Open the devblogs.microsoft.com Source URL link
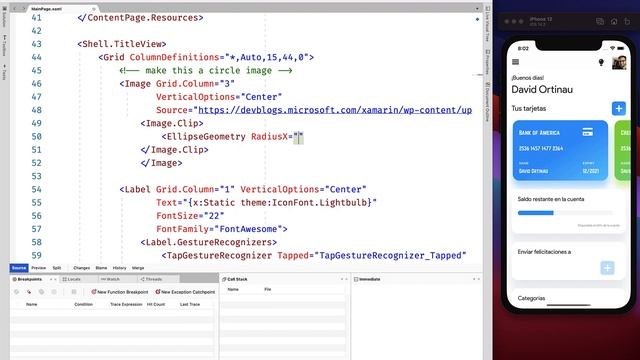The height and width of the screenshot is (360, 640). tap(335, 110)
